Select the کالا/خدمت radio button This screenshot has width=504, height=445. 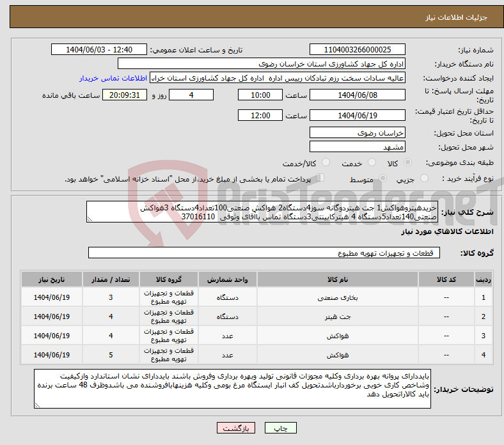[326, 162]
